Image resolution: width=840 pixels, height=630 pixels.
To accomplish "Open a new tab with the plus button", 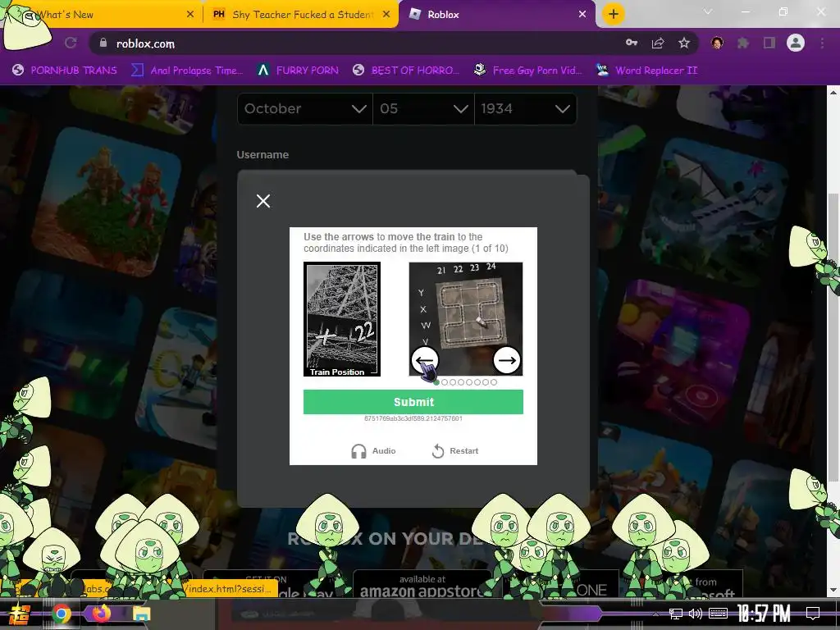I will [x=614, y=14].
